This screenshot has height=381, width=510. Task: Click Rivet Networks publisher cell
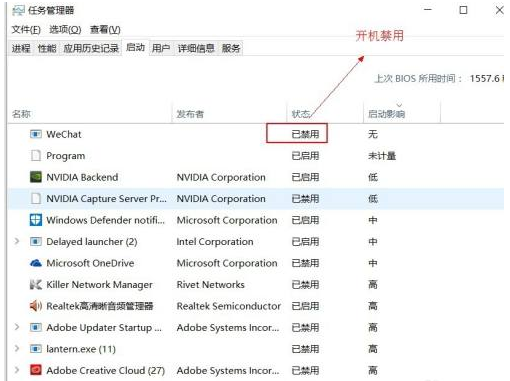click(210, 284)
